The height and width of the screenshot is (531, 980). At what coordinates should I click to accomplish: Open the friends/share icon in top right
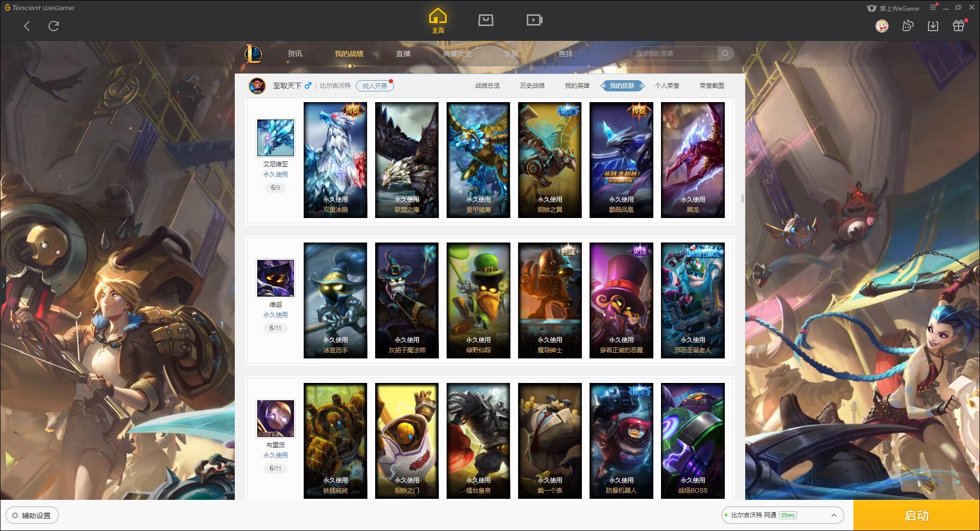tap(908, 26)
